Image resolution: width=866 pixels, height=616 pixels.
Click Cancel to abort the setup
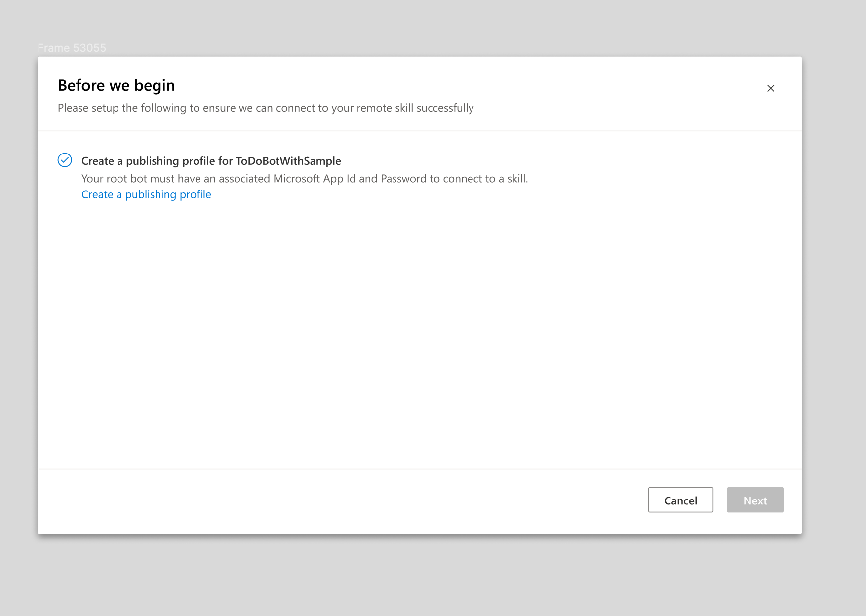pos(680,500)
